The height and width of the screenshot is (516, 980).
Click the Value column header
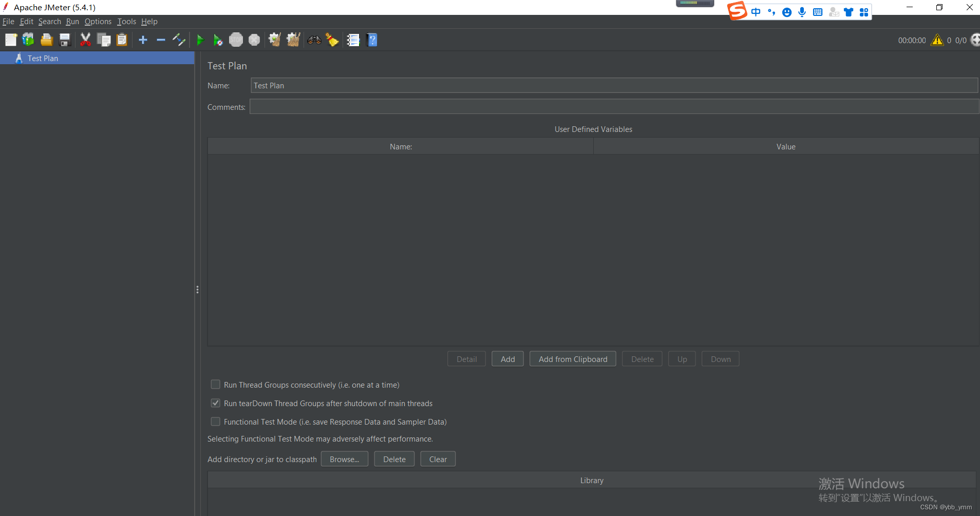coord(786,146)
